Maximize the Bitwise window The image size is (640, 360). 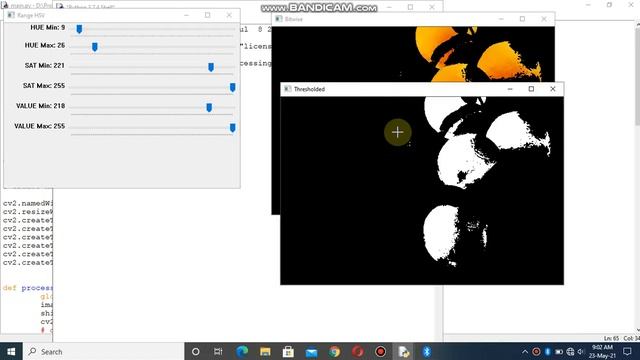click(x=522, y=19)
